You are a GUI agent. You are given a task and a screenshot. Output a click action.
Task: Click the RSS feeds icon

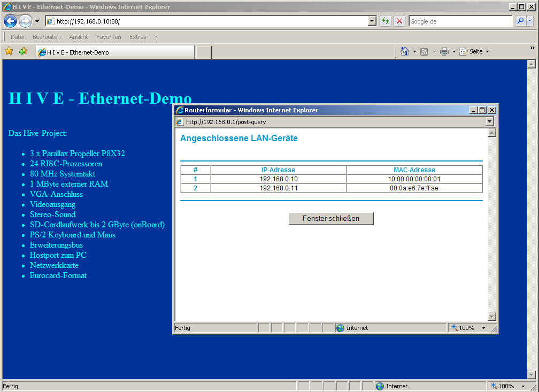tap(424, 51)
